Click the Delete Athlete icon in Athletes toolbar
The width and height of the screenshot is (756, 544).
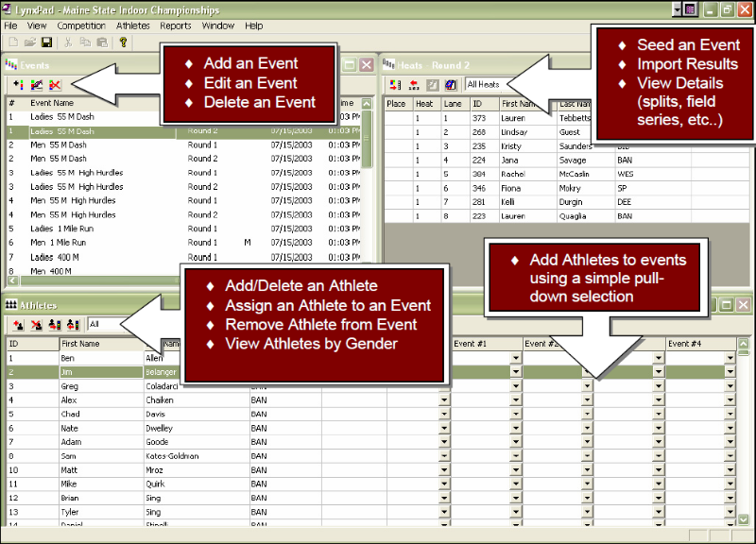click(37, 324)
